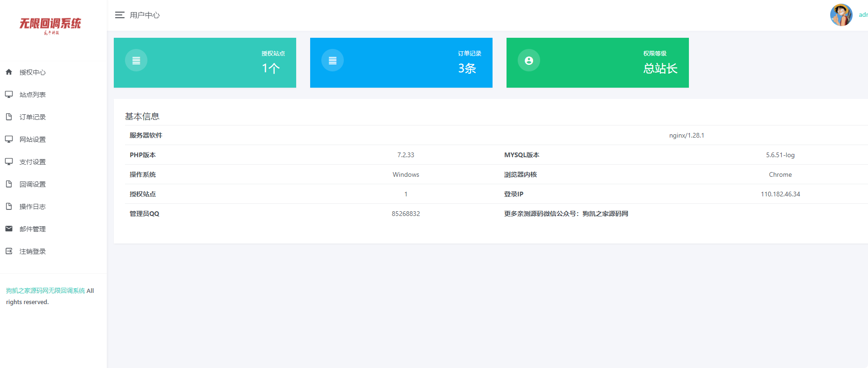Click the nginx/1.28.1 value
This screenshot has width=868, height=368.
[687, 135]
